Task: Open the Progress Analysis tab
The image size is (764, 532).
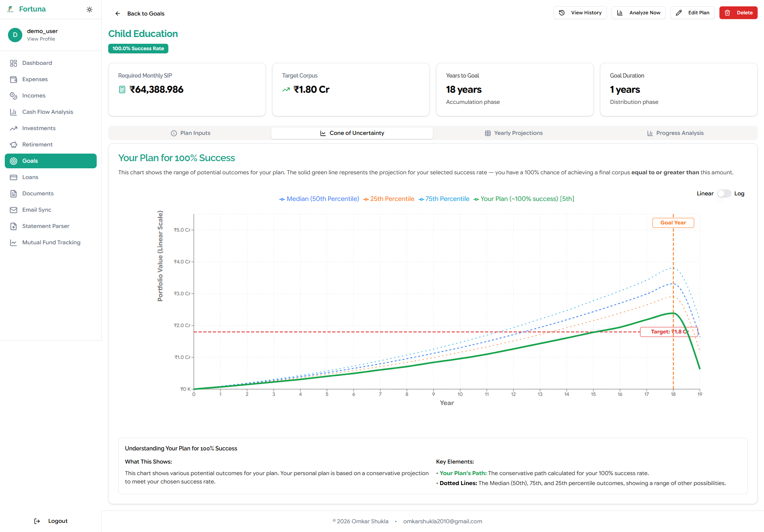Action: point(675,133)
